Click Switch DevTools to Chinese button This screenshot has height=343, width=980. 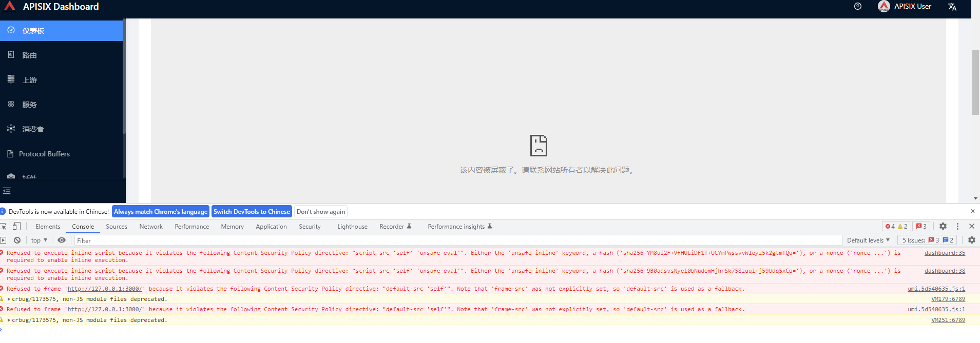point(252,211)
